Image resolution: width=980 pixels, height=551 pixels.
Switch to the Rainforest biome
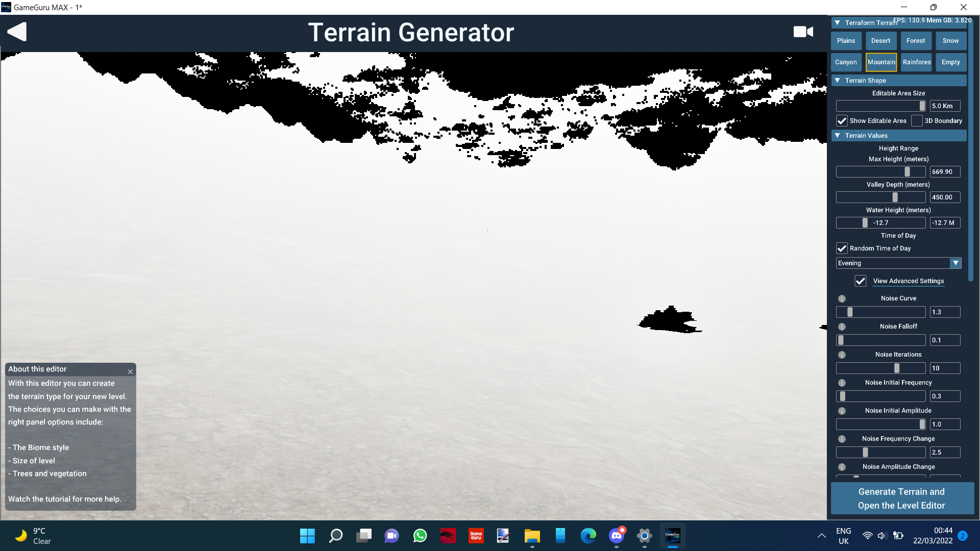[x=916, y=62]
